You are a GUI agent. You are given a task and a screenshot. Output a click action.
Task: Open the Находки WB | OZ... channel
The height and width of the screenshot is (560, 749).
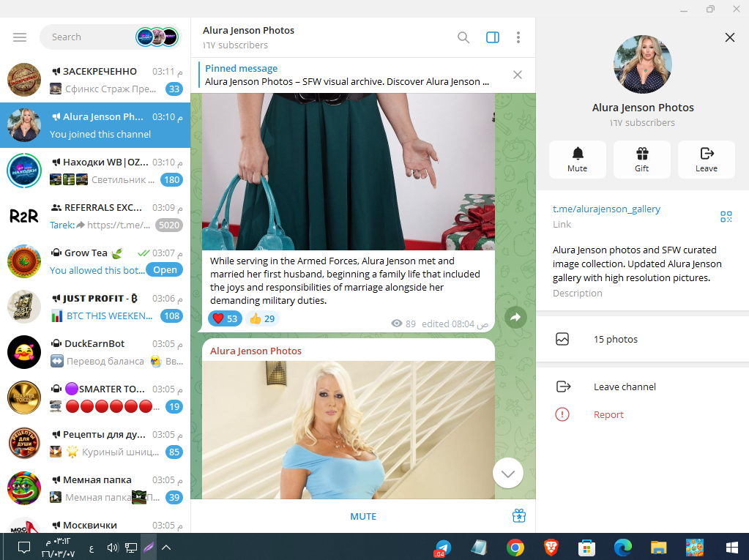[x=95, y=171]
